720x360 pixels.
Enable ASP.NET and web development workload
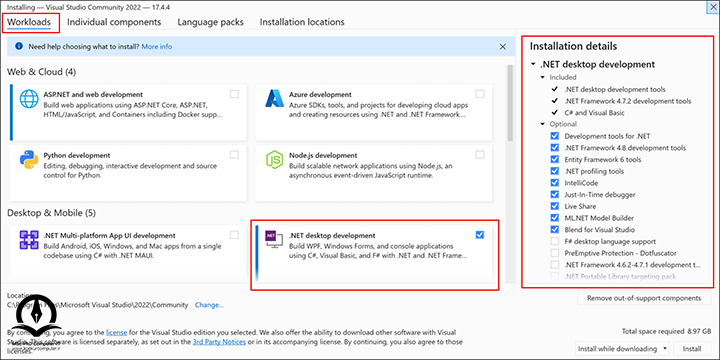(x=234, y=94)
